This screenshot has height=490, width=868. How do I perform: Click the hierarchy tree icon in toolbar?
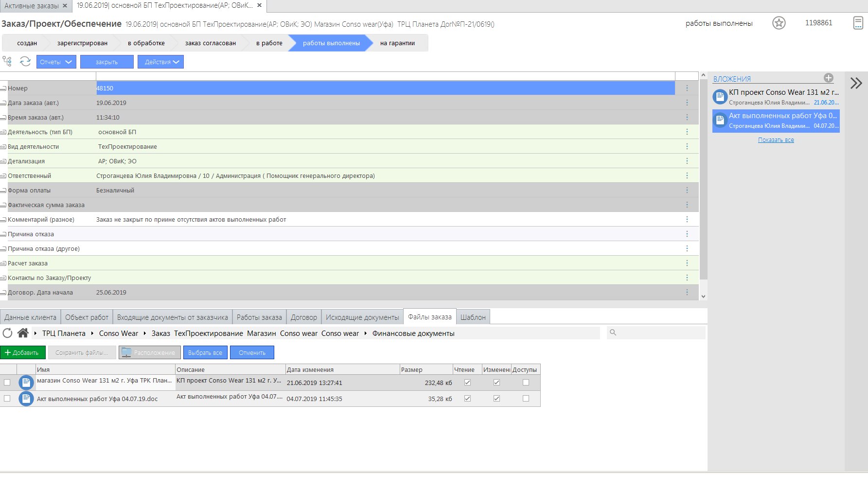pos(7,61)
